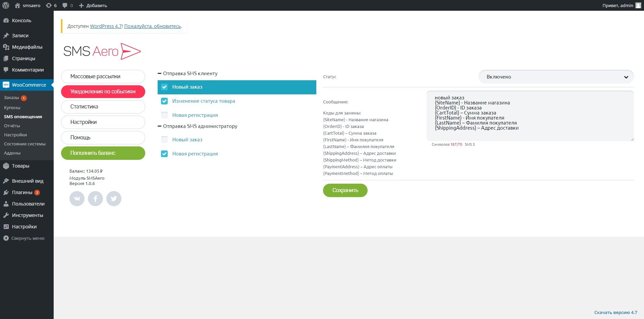Follow the Скачать версию 4.7 link
The width and height of the screenshot is (644, 319).
pos(616,313)
